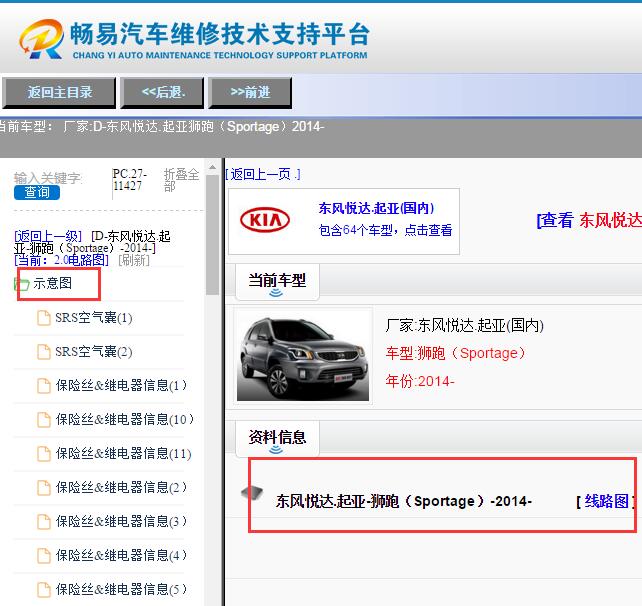Click document icon beside 保险丝&继电器信息(2)
Viewport: 642px width, 606px height.
tap(44, 488)
